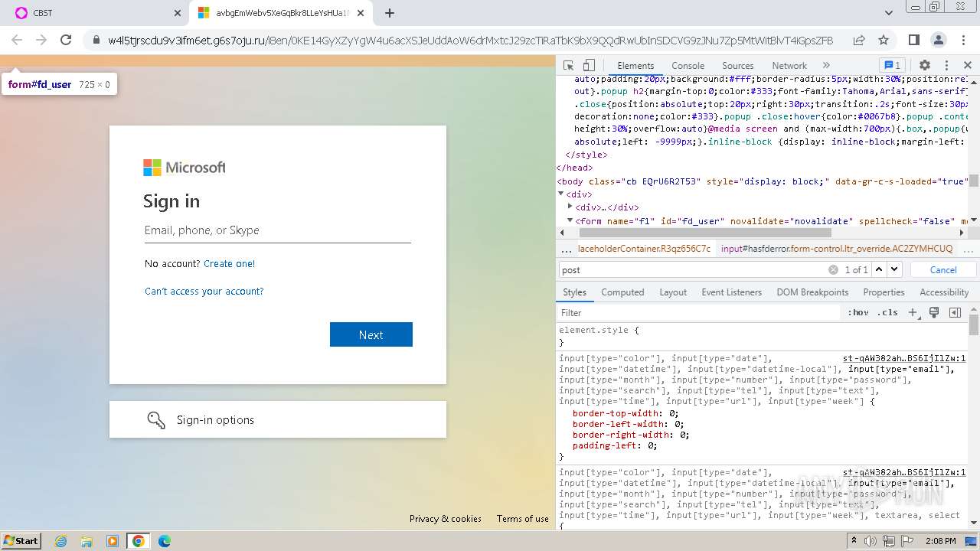980x551 pixels.
Task: Cancel the DevTools search
Action: (942, 269)
